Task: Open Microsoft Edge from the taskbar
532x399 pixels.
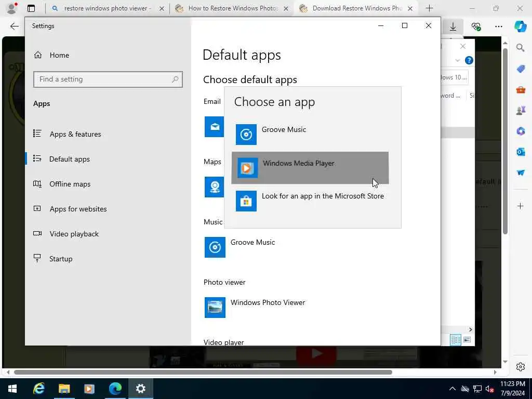Action: [115, 389]
